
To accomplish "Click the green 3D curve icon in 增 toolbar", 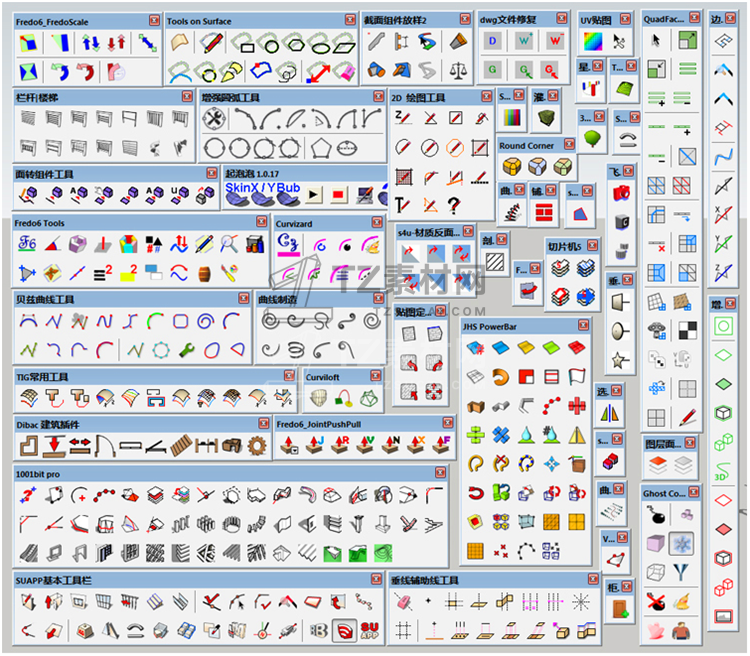I will [723, 471].
